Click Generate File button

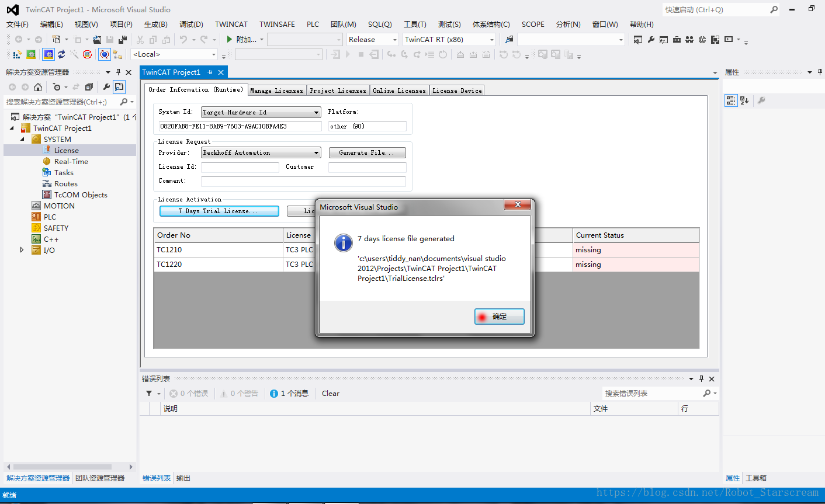coord(367,152)
